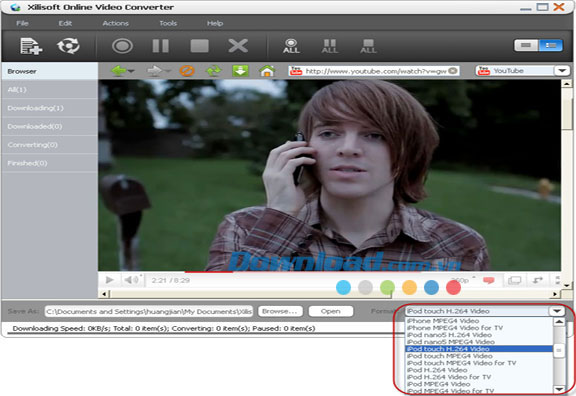Choose iPod nano5 MPEG4 Video format
This screenshot has width=576, height=396.
click(x=451, y=342)
